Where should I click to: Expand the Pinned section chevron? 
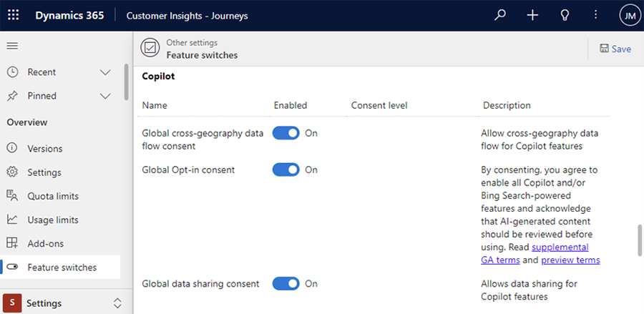point(105,96)
